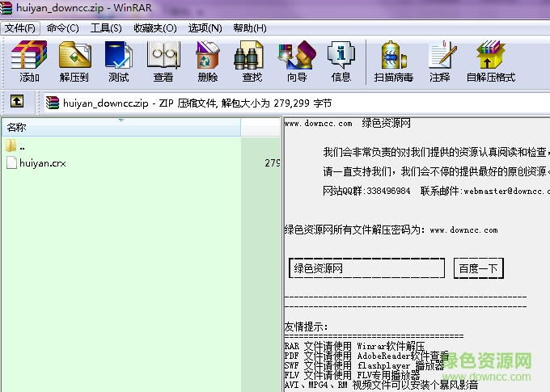Click the size value of huiyan.crx
550x392 pixels.
pyautogui.click(x=273, y=163)
